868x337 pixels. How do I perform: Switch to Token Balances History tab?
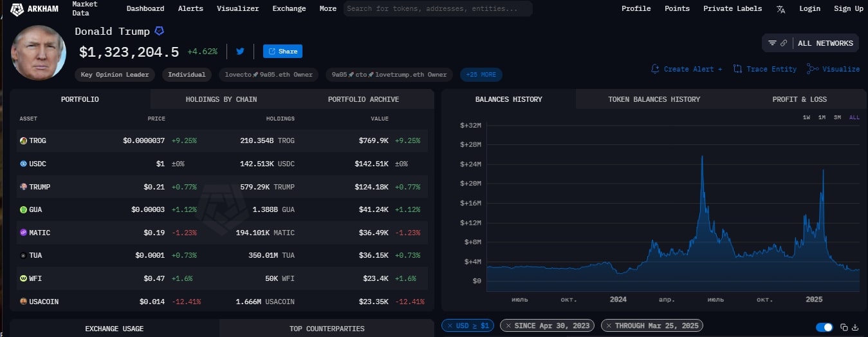654,99
